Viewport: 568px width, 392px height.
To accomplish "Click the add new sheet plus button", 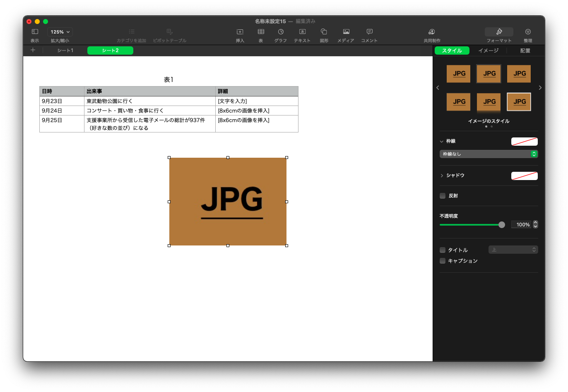I will click(x=33, y=50).
